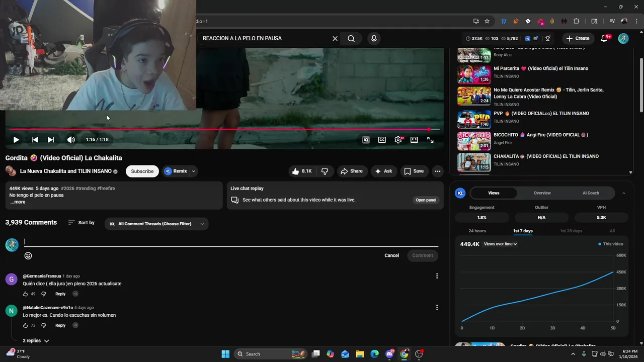This screenshot has width=644, height=362.
Task: Cancel the comment draft
Action: 391,255
